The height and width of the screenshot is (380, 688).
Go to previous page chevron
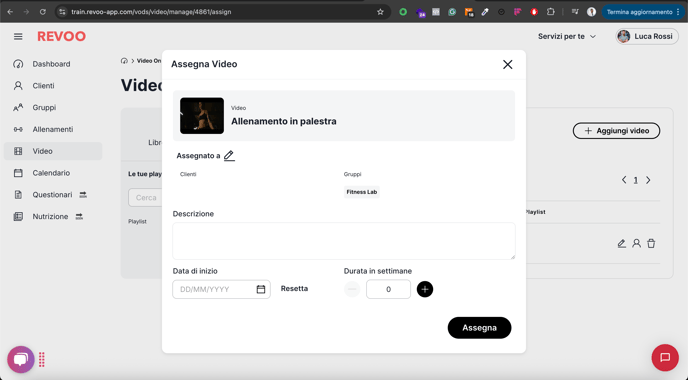click(624, 180)
